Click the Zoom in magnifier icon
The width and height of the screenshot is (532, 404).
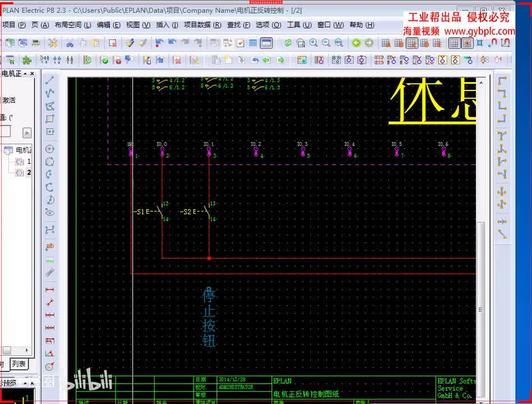pos(314,43)
